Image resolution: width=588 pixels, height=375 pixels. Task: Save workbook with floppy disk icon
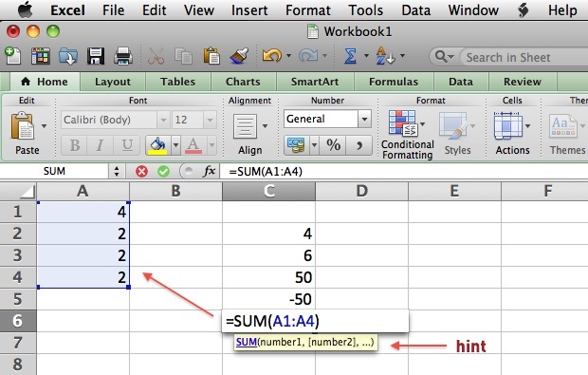coord(96,56)
